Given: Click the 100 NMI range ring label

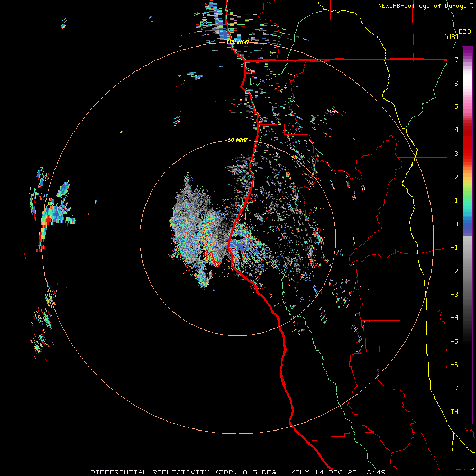Looking at the screenshot, I should pos(237,42).
